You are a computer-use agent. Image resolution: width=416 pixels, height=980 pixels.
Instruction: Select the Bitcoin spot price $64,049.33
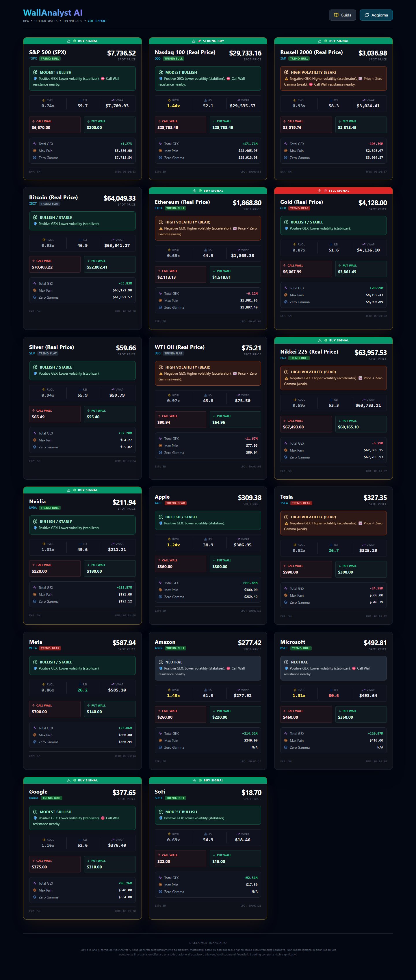(x=119, y=198)
